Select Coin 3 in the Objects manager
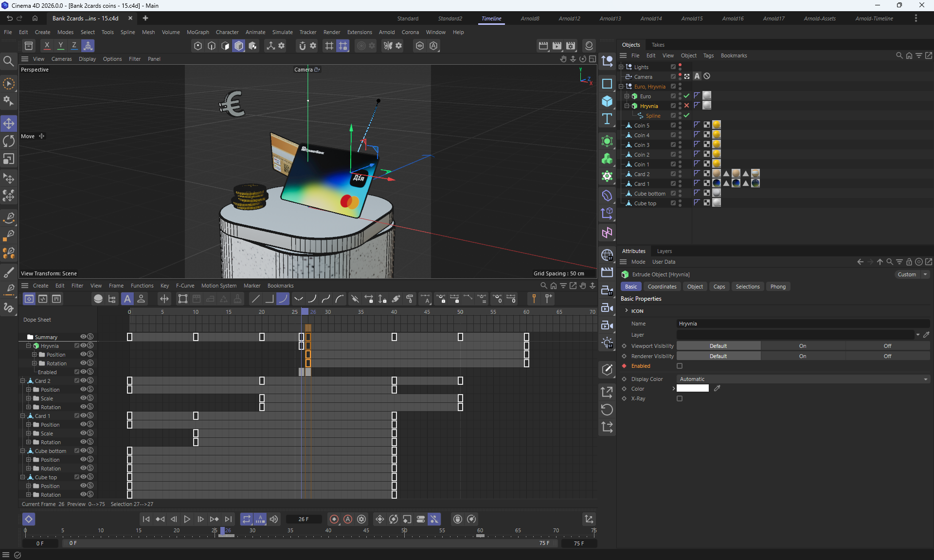This screenshot has height=560, width=934. click(x=641, y=145)
